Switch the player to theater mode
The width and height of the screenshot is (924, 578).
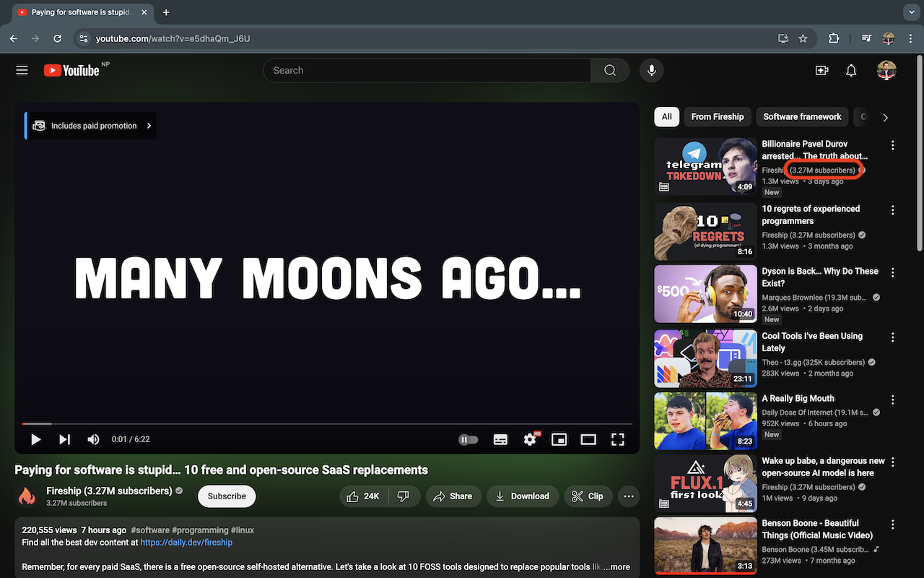point(588,439)
